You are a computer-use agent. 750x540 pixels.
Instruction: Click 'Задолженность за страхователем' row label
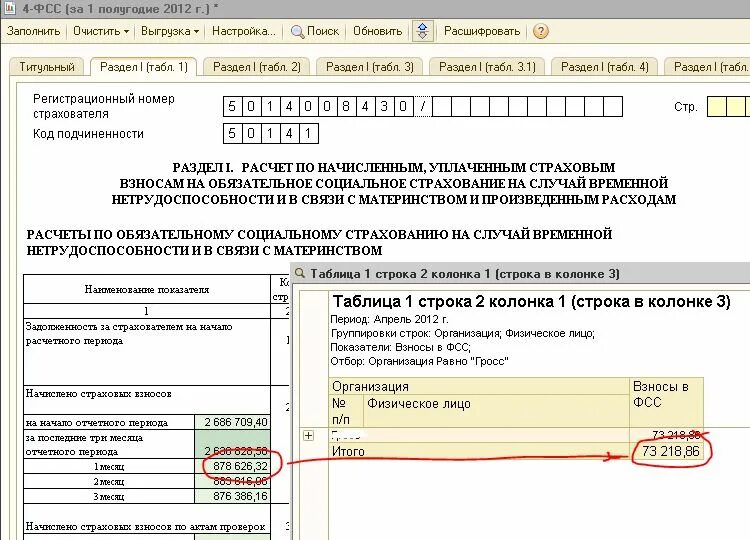[x=129, y=334]
